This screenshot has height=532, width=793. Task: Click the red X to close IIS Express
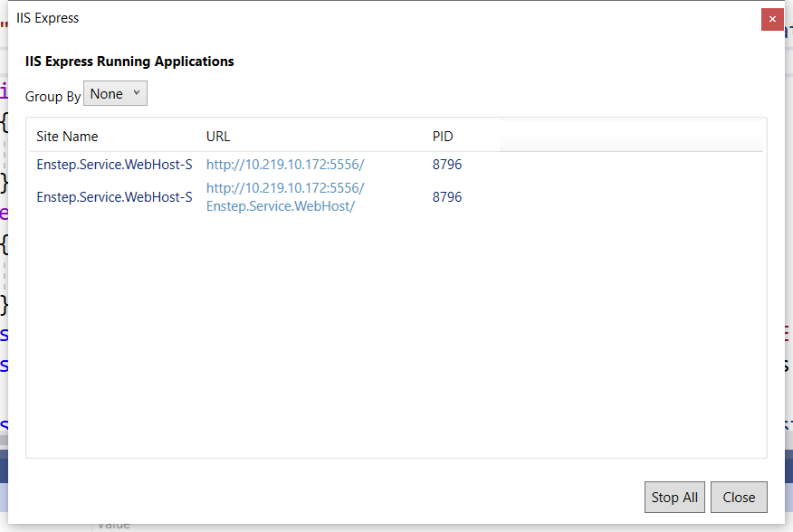772,18
